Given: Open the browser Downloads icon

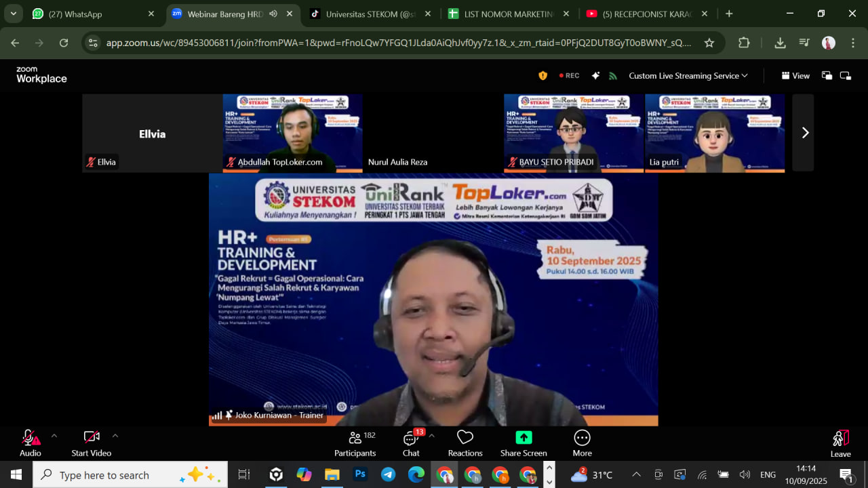Looking at the screenshot, I should pyautogui.click(x=781, y=43).
